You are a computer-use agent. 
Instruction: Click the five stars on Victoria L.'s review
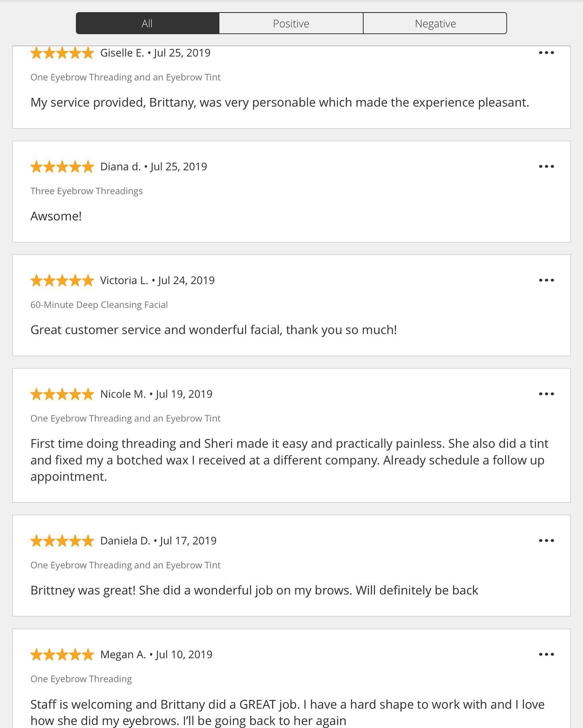62,280
